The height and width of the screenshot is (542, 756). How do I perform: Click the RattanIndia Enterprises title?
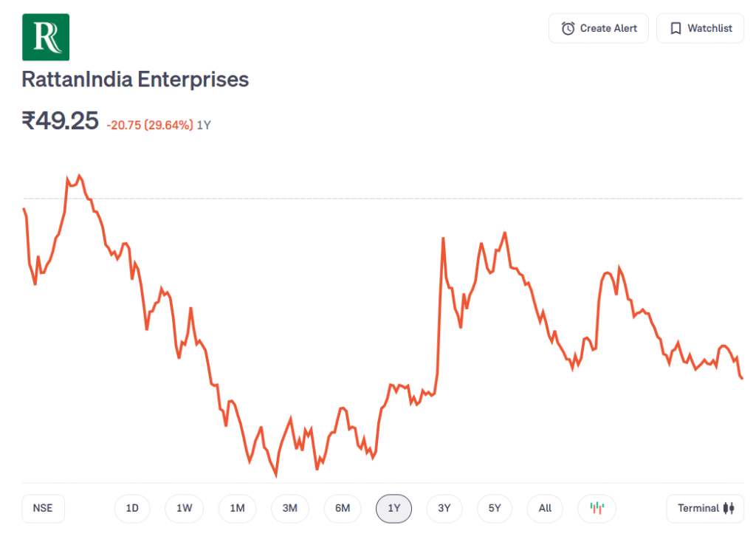pos(135,79)
